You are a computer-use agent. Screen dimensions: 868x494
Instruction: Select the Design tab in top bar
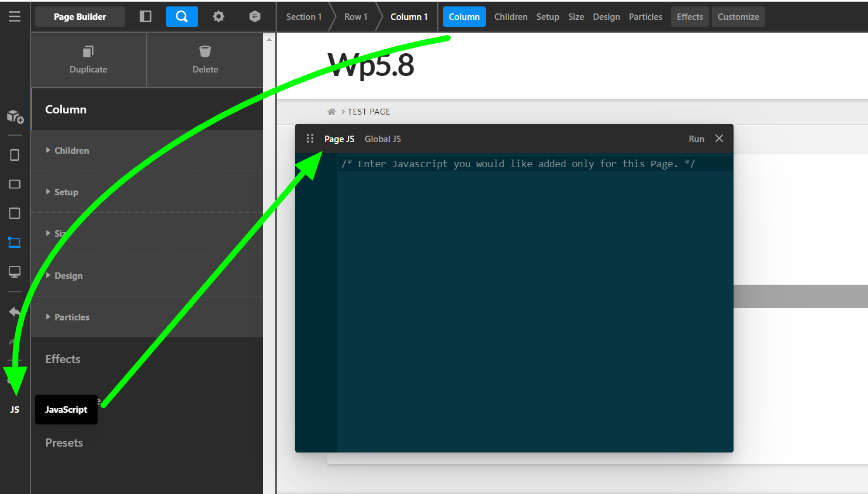coord(606,17)
